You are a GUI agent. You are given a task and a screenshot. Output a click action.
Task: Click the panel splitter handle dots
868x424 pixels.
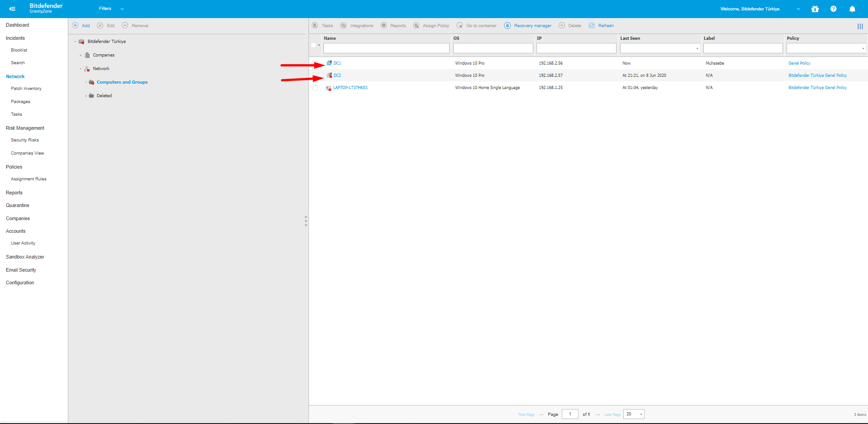tap(306, 221)
